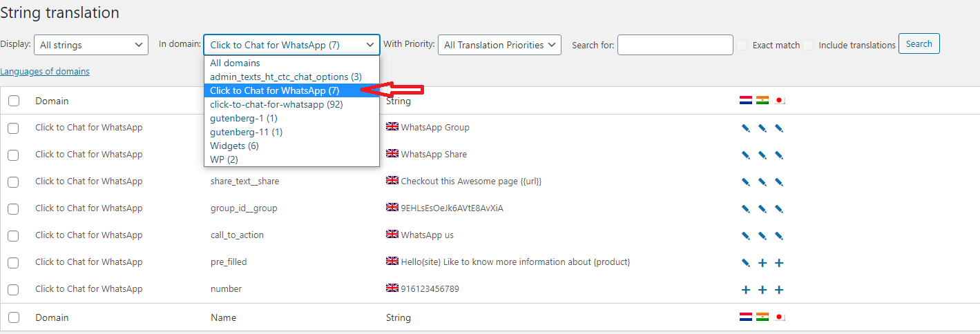Edit Japanese translation pencil for share_text__share row

(779, 181)
